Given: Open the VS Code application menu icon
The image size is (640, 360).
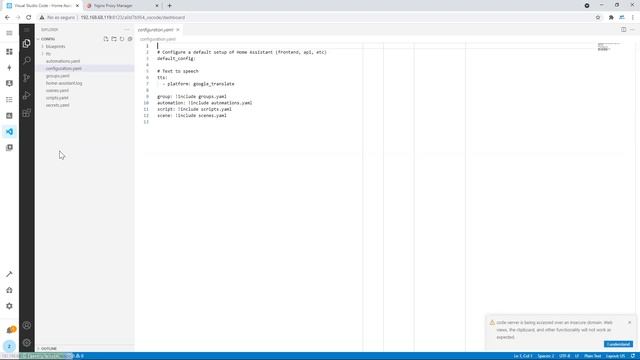Looking at the screenshot, I should click(27, 30).
